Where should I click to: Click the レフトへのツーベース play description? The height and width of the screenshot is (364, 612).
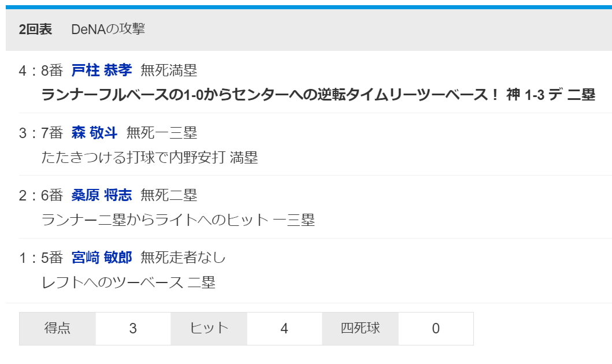[128, 283]
